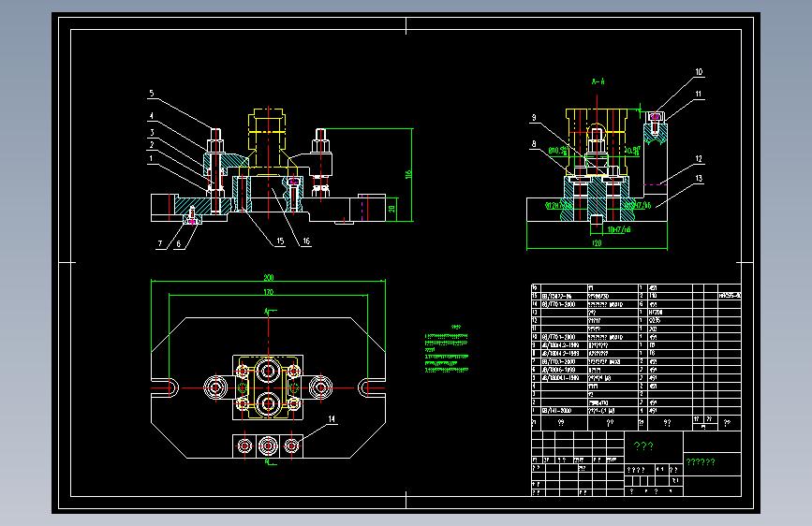Pick the 10H7/n6 fit dimension text
The width and height of the screenshot is (812, 526).
click(x=619, y=229)
